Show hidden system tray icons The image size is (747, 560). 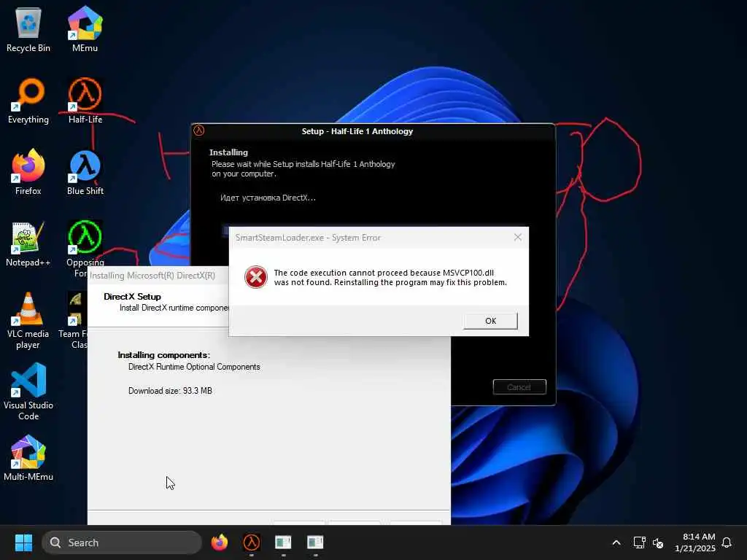(x=616, y=542)
